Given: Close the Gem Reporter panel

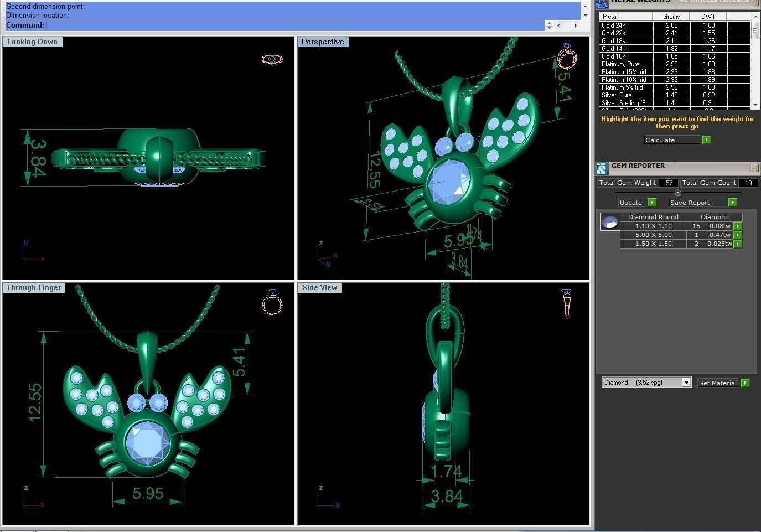Looking at the screenshot, I should tap(754, 168).
